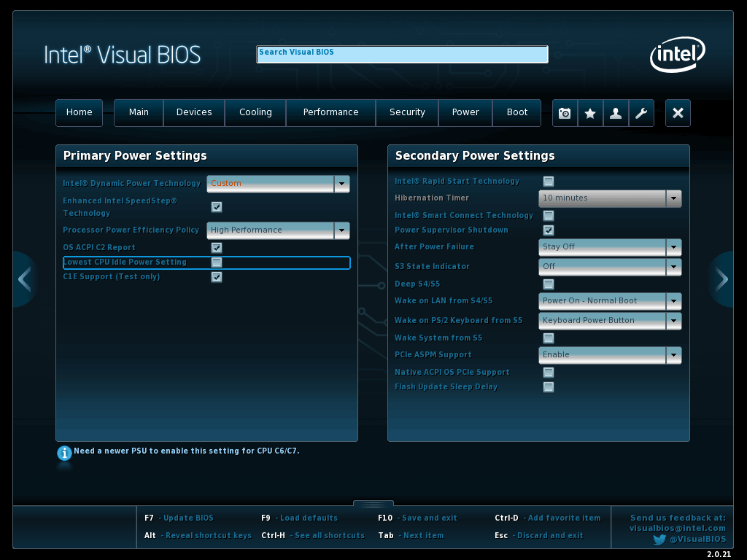This screenshot has height=560, width=747.
Task: Uncheck Power Supervisor Shutdown
Action: click(549, 230)
